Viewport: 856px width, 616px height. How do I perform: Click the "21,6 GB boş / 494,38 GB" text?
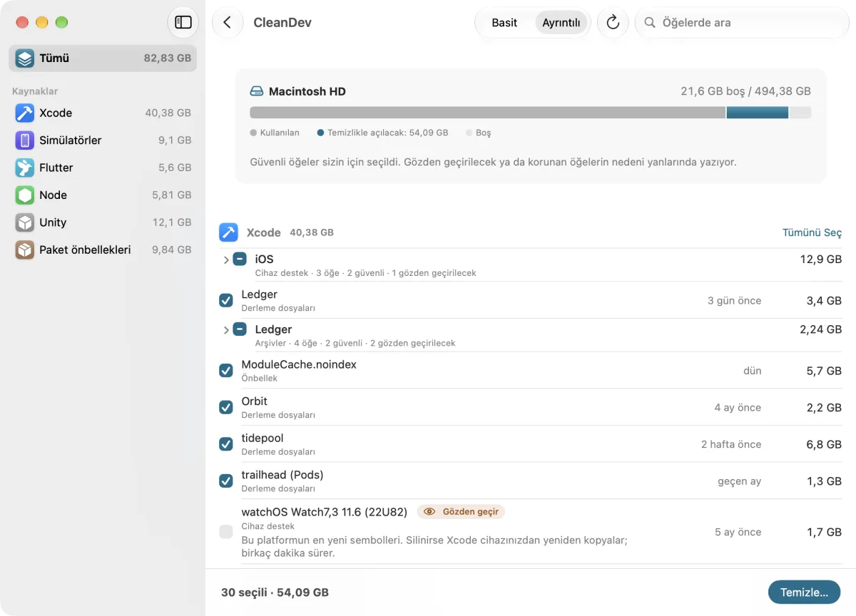click(745, 91)
